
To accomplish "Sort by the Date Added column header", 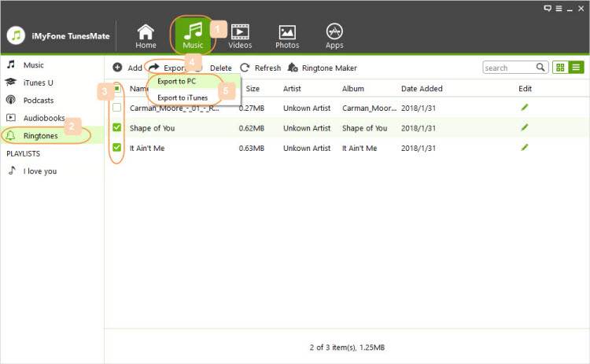I will click(422, 89).
